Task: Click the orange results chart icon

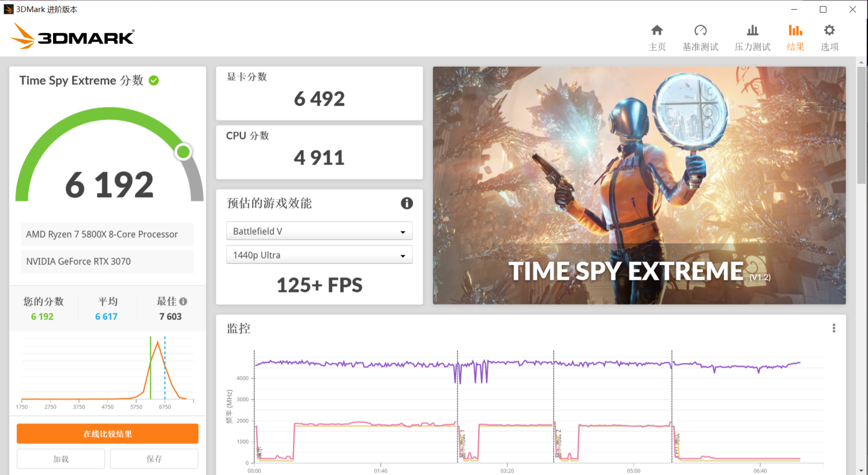Action: pyautogui.click(x=796, y=30)
